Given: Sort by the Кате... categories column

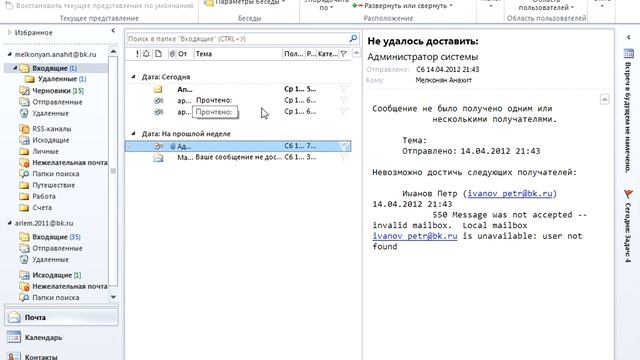Looking at the screenshot, I should 328,53.
